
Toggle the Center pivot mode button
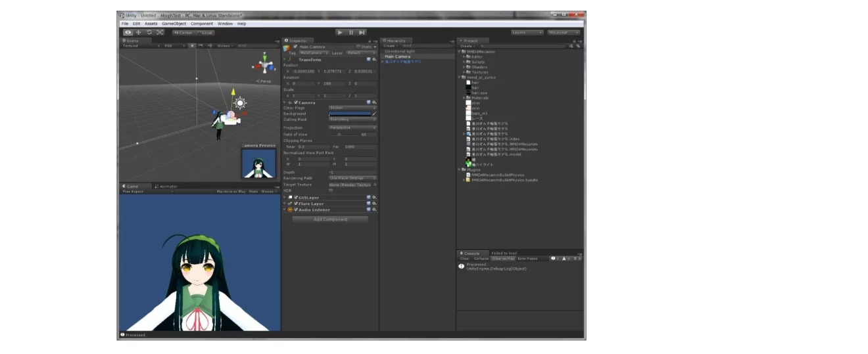183,32
